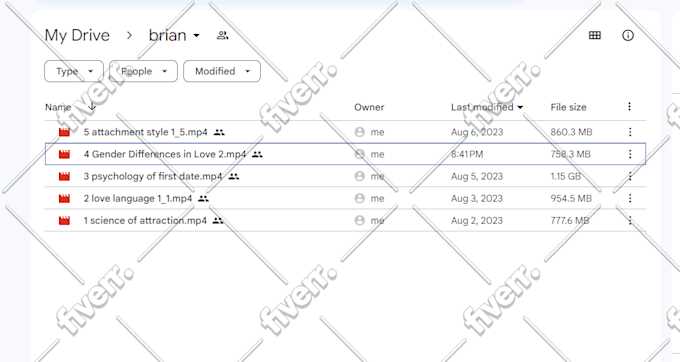Click shared icon next to 1 science of attraction
The width and height of the screenshot is (680, 362).
(218, 221)
